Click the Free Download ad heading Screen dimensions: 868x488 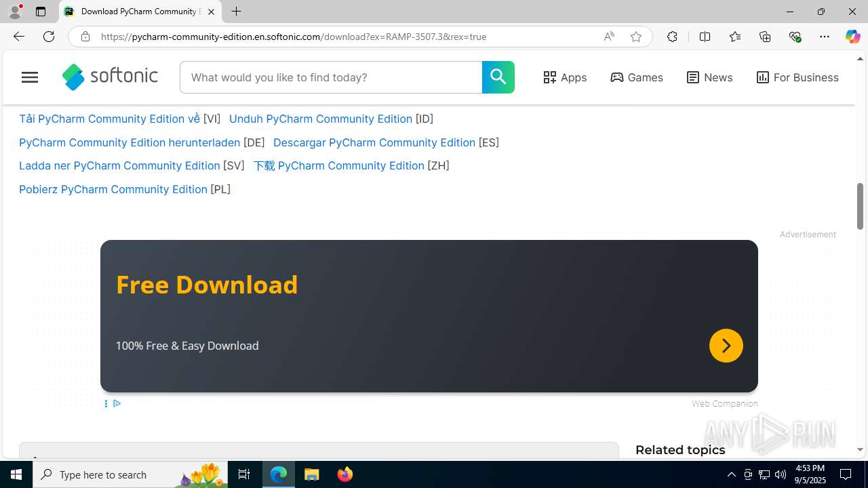pos(207,285)
